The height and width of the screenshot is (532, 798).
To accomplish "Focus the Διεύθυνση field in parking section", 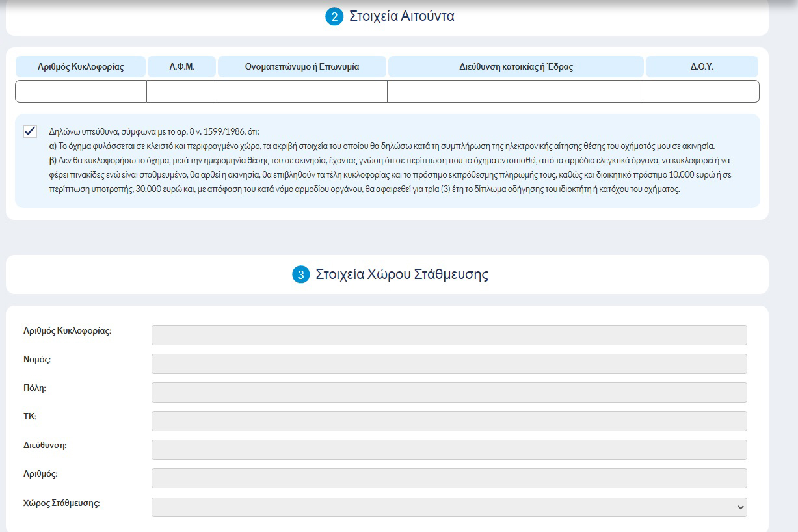I will point(449,449).
